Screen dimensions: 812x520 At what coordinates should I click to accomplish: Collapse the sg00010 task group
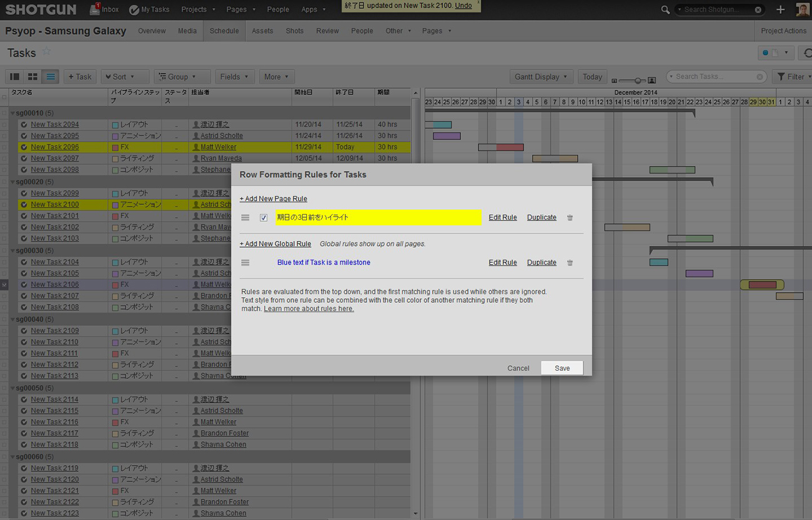tap(12, 114)
